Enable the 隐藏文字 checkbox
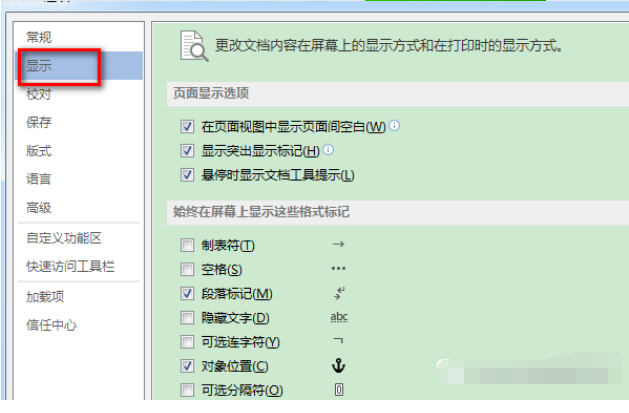The height and width of the screenshot is (413, 629). (187, 318)
